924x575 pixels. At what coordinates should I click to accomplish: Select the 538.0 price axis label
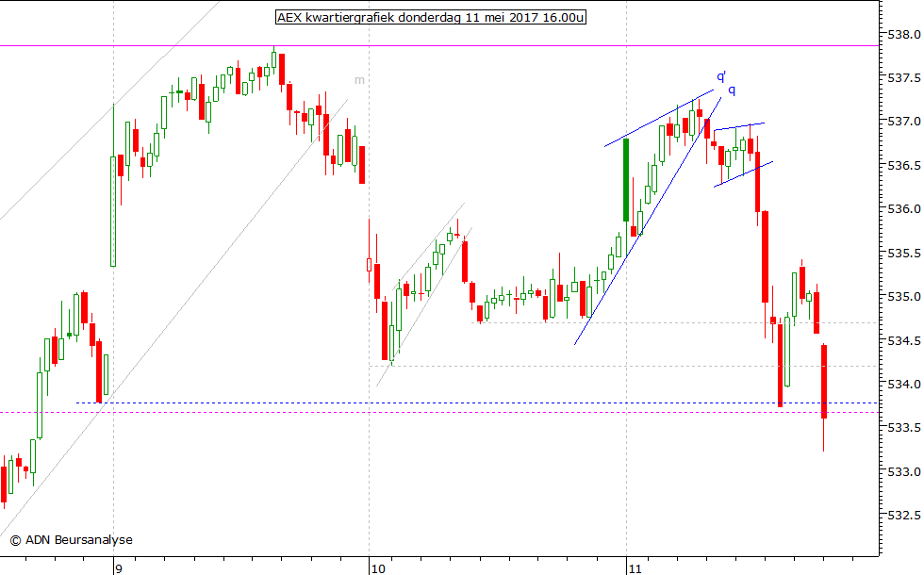tap(904, 34)
